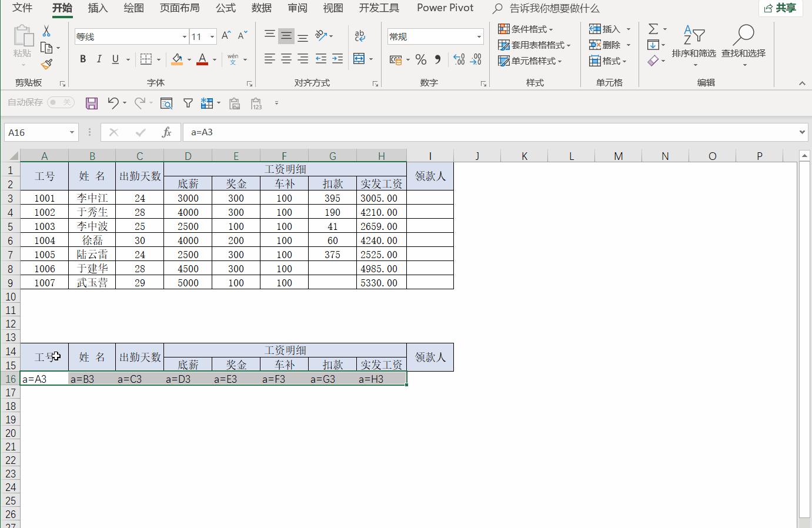The width and height of the screenshot is (812, 528).
Task: Click the 共享 share button
Action: point(779,8)
